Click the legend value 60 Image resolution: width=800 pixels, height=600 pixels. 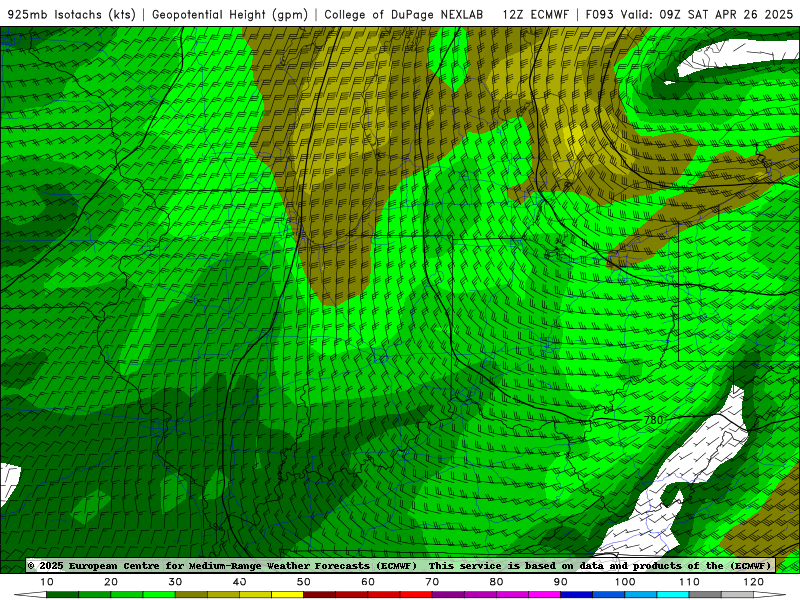pos(368,582)
